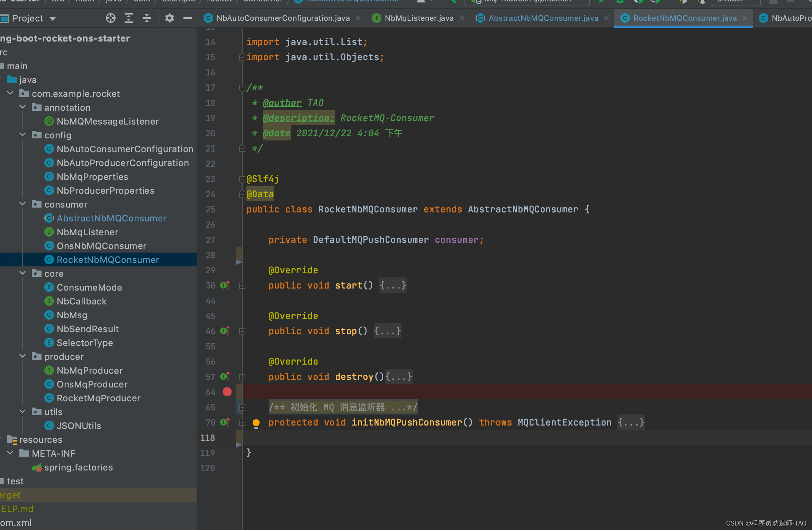The height and width of the screenshot is (530, 812).
Task: Close the RocketNbMQConsumer.java tab
Action: tap(745, 18)
